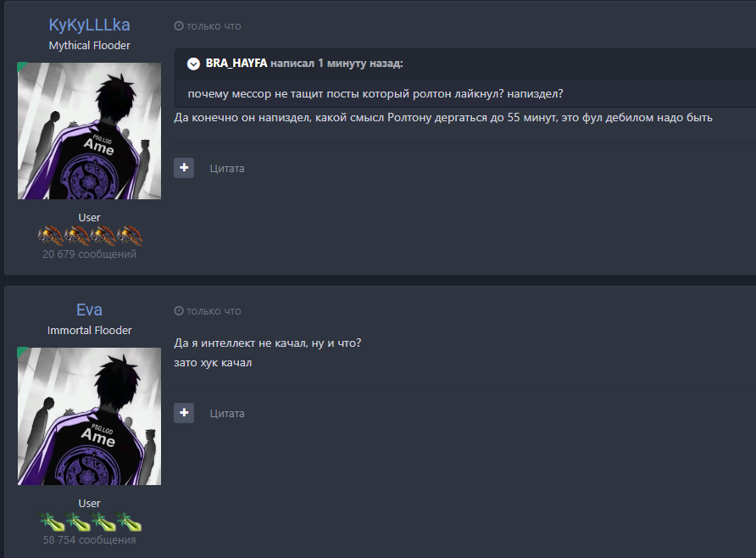Viewport: 756px width, 558px height.
Task: Click clock icon on KyKyLLLka's post timestamp
Action: point(178,26)
